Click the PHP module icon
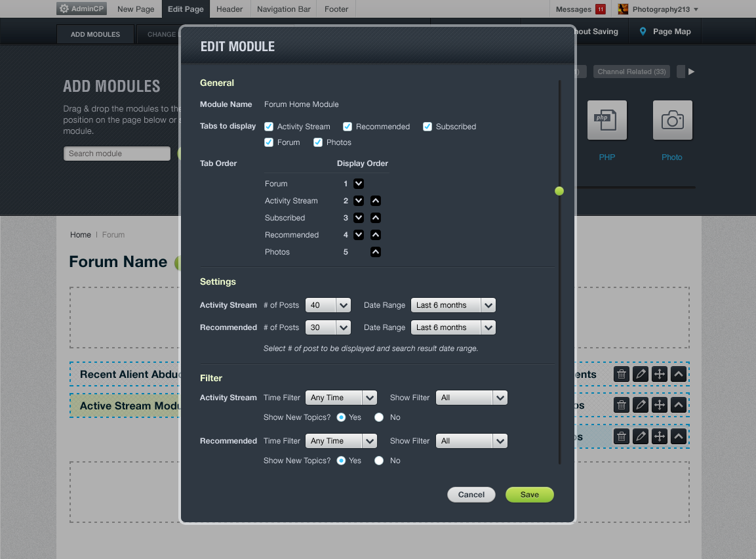 (607, 121)
